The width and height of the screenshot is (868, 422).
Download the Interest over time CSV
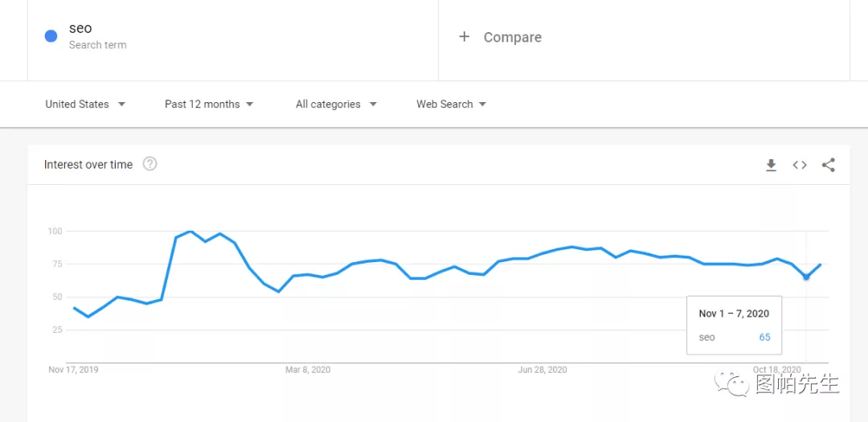pyautogui.click(x=771, y=165)
